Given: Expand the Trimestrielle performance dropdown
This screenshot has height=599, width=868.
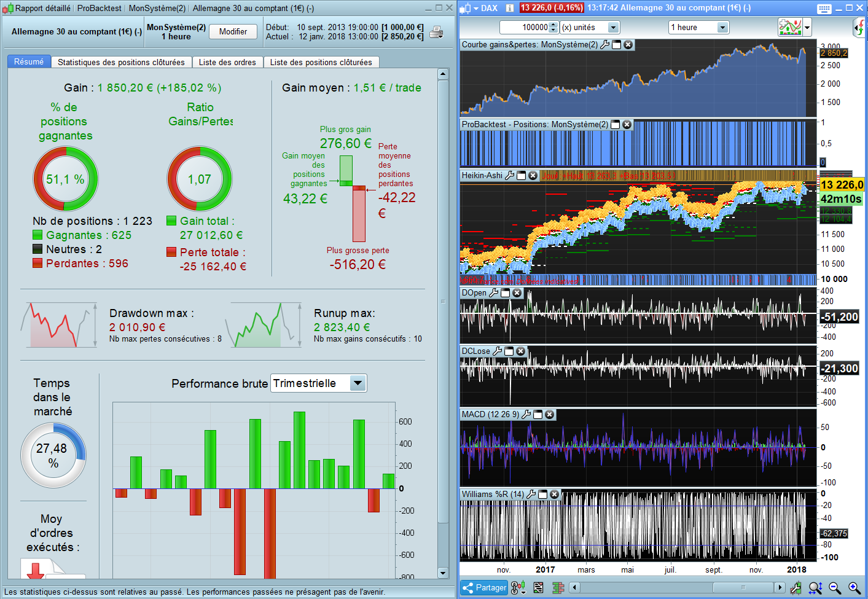Looking at the screenshot, I should tap(358, 383).
